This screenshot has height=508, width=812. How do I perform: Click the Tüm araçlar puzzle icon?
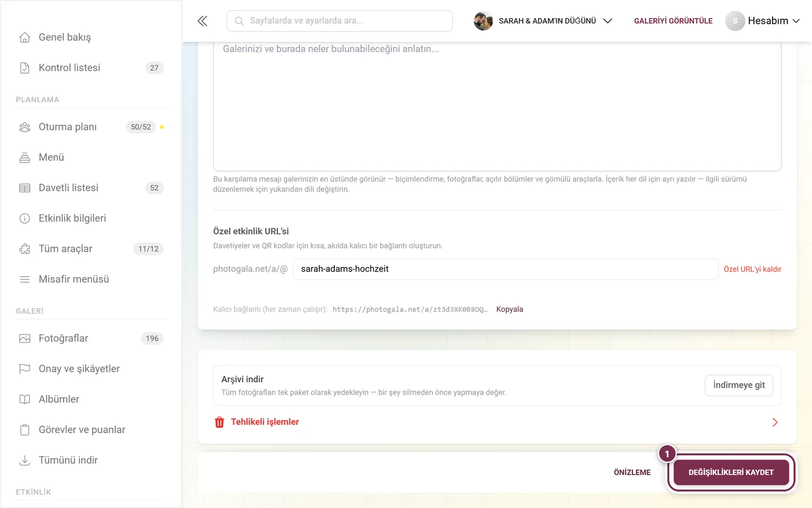coord(25,249)
